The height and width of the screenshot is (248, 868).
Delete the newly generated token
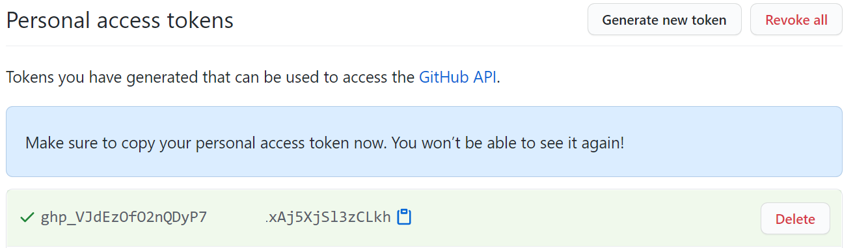point(795,219)
